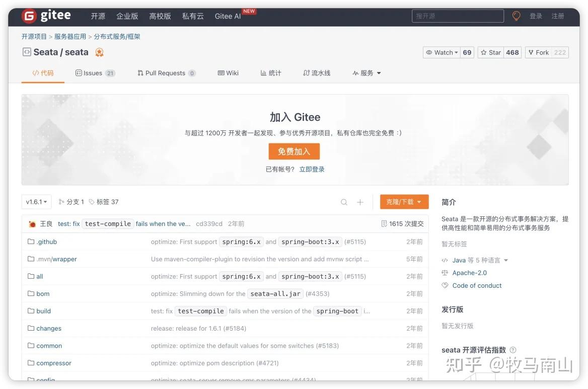Open the Pull Requests tab

tap(166, 73)
